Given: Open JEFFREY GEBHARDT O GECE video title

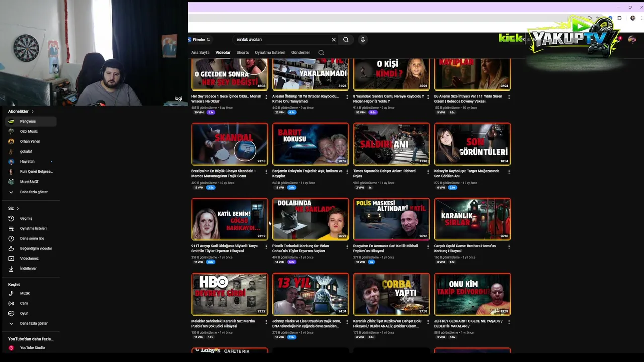Looking at the screenshot, I should point(468,323).
